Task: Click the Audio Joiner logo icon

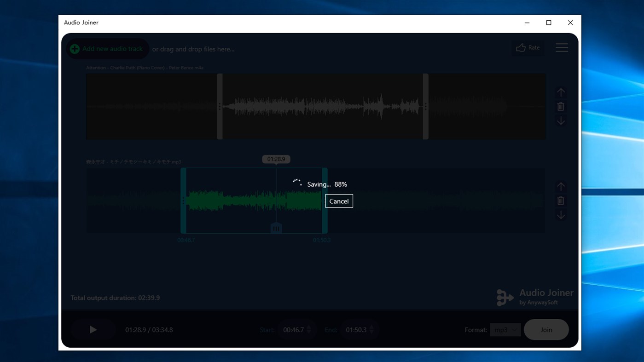Action: click(x=504, y=297)
